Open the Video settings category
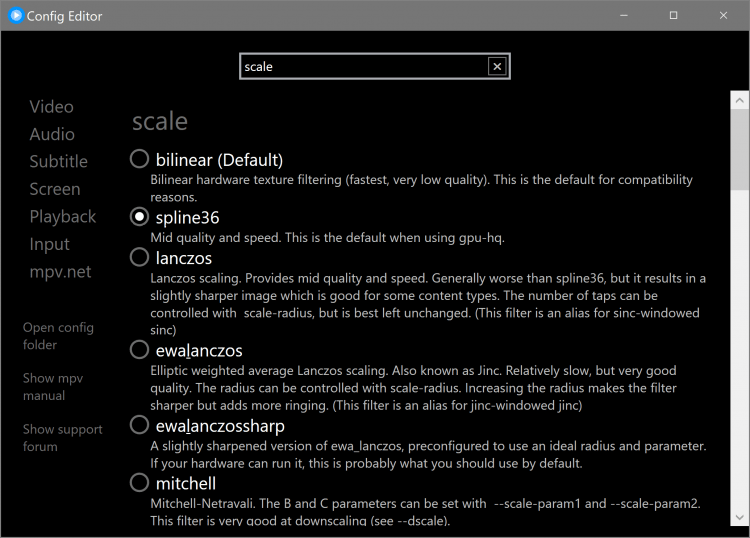Image resolution: width=750 pixels, height=538 pixels. (x=51, y=107)
